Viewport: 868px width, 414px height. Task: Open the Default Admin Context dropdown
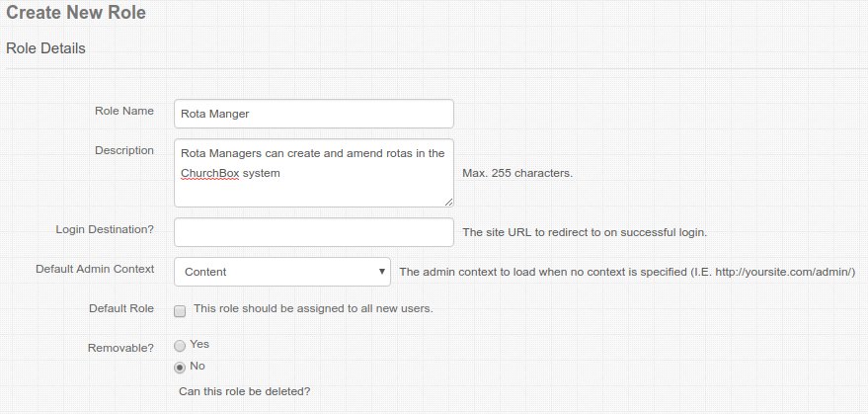[x=282, y=272]
